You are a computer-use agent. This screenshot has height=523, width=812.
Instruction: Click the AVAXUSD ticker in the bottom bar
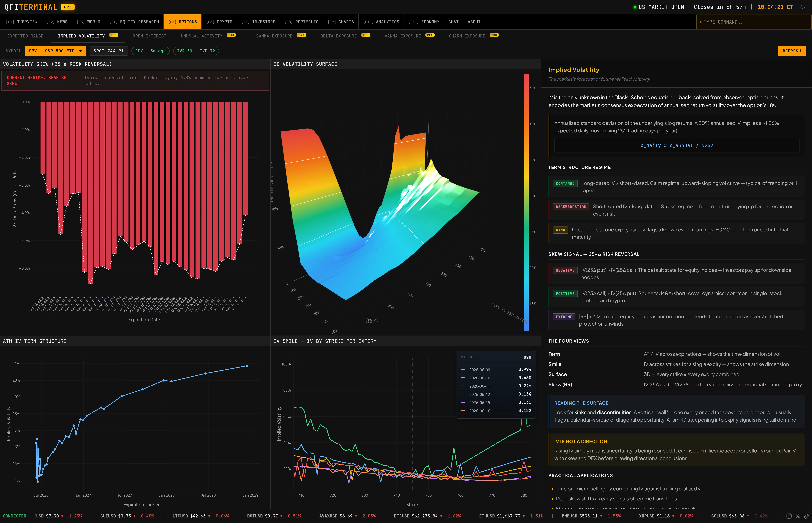[x=347, y=516]
